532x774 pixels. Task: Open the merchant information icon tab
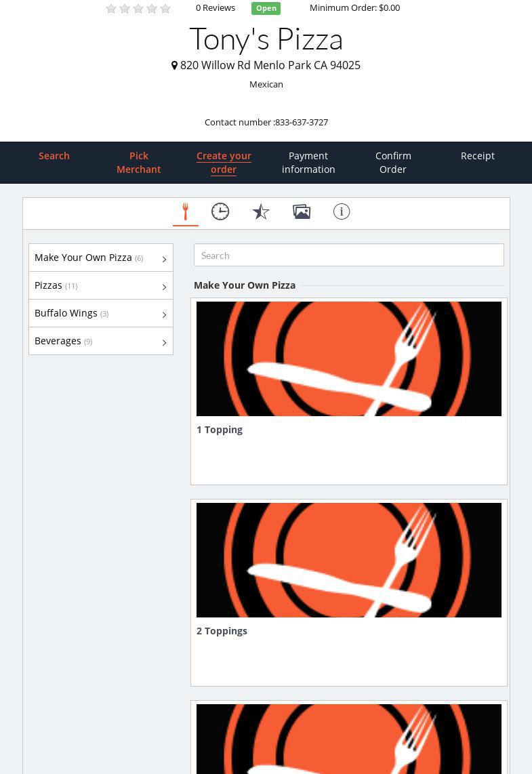[x=342, y=211]
